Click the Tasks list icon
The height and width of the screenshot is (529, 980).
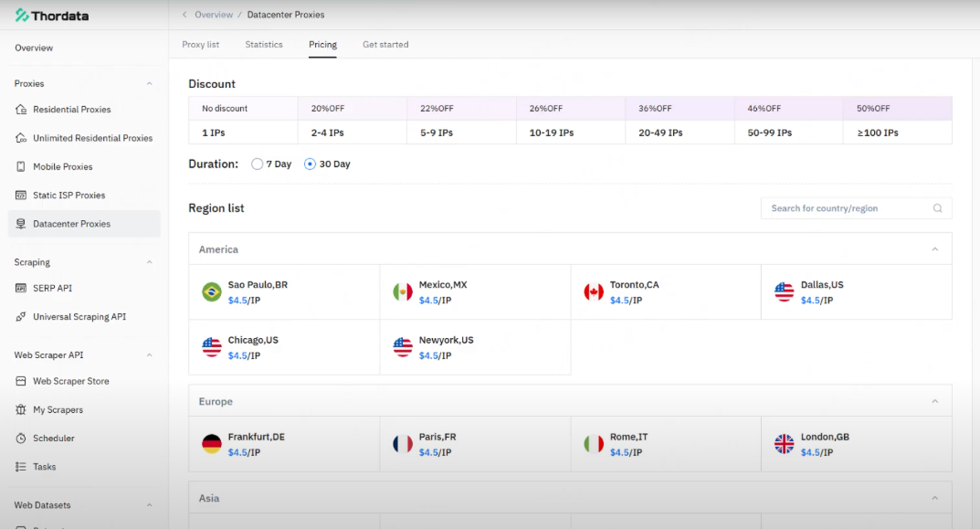click(21, 467)
